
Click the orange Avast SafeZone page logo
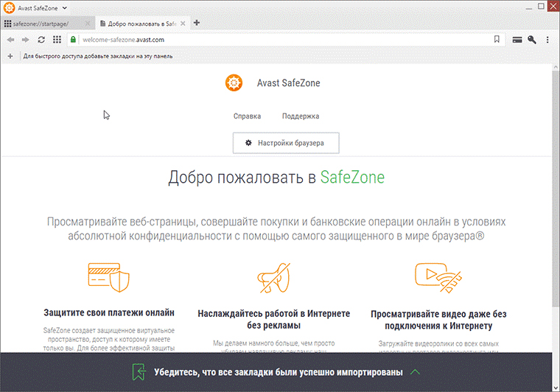234,83
